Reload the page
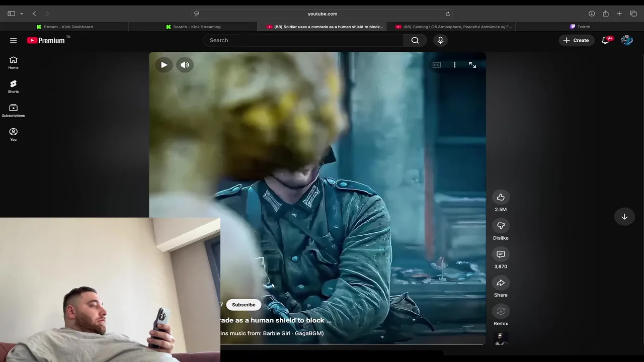644x362 pixels. [x=448, y=14]
